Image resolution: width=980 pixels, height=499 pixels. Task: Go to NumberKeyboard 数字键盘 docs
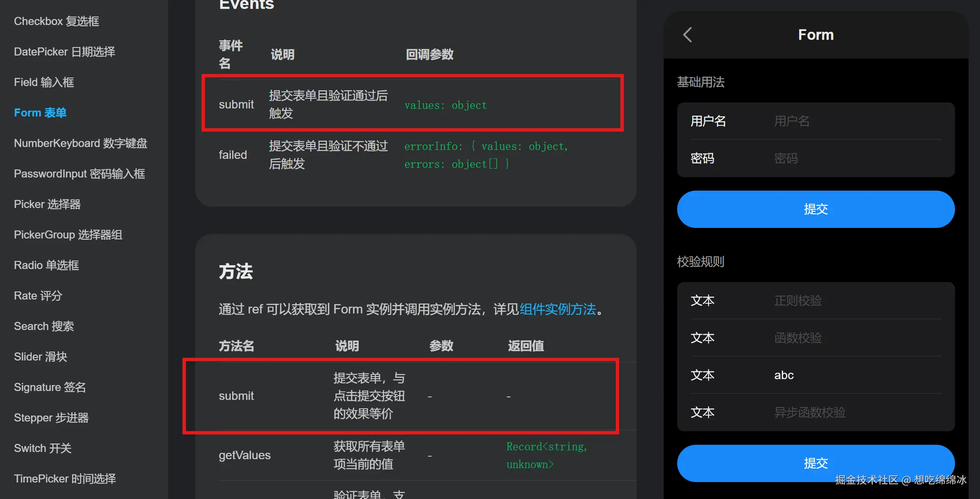click(x=80, y=143)
